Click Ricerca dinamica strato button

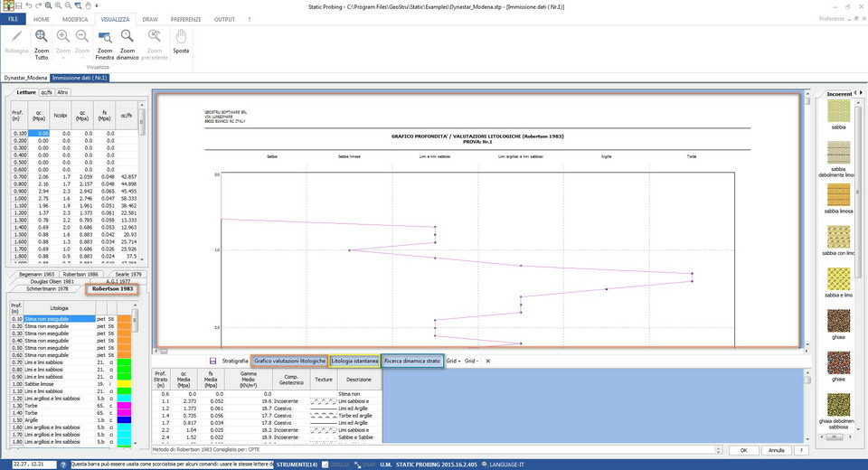(x=412, y=361)
